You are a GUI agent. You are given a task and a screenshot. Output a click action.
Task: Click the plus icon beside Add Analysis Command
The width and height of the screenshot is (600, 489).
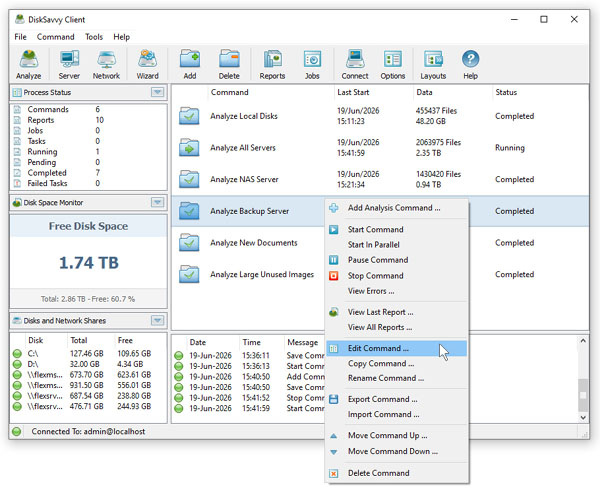click(x=334, y=208)
